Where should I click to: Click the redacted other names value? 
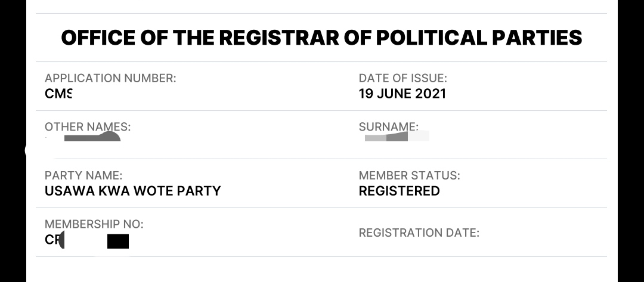point(92,137)
